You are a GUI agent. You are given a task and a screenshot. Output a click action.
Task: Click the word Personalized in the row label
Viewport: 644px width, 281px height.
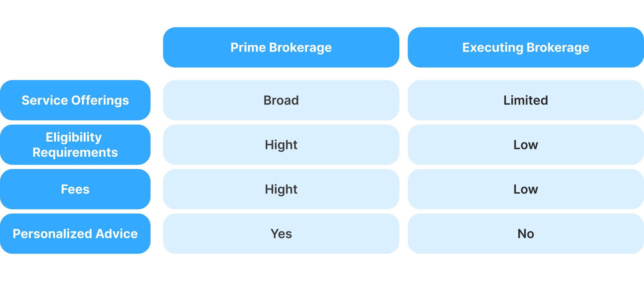[x=52, y=234]
